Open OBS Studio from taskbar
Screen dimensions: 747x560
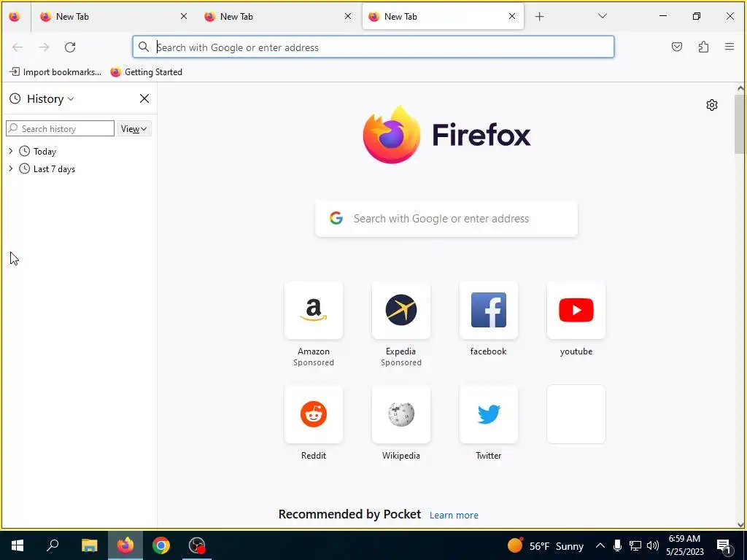coord(197,545)
